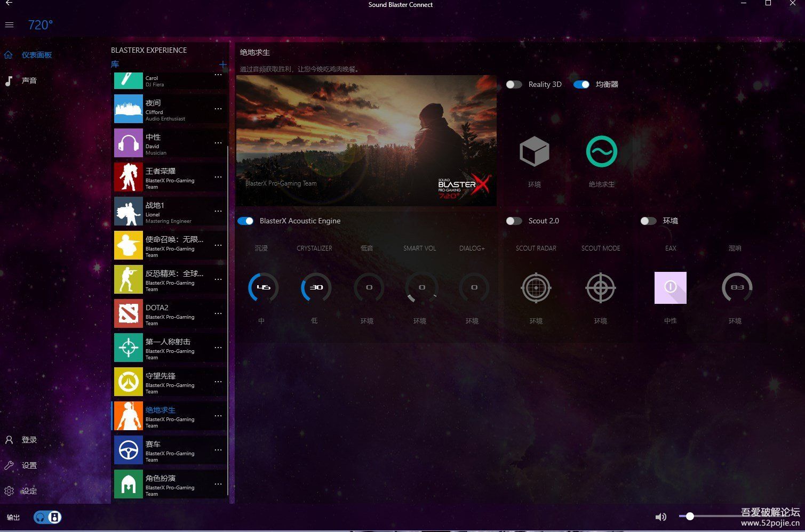This screenshot has width=805, height=532.
Task: Click the 720° product title
Action: coord(41,25)
